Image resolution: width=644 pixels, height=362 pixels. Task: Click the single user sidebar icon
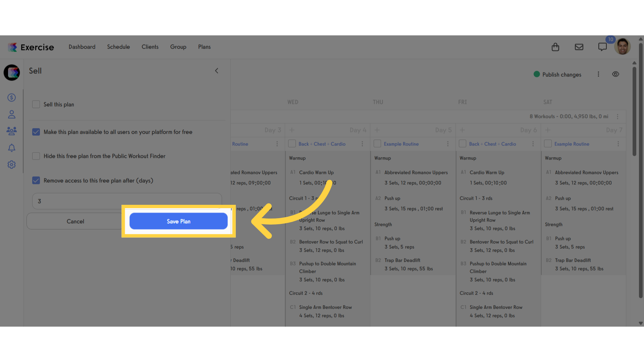tap(12, 114)
